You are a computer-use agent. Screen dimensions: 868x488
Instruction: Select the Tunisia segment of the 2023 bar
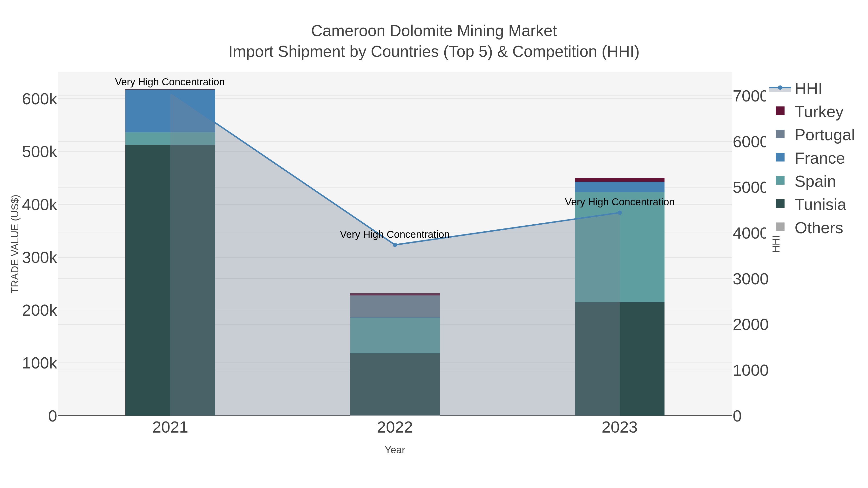pos(619,359)
